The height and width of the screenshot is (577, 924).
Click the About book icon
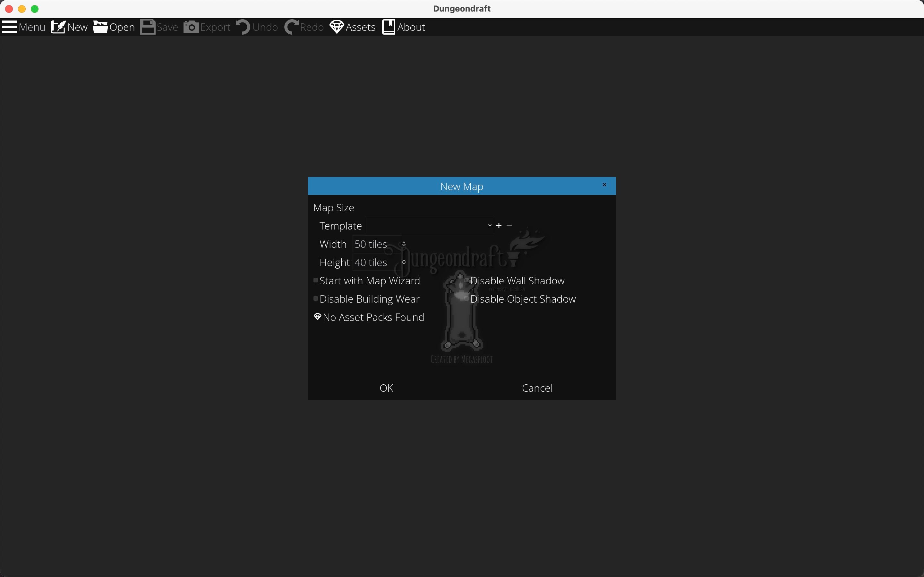(388, 27)
